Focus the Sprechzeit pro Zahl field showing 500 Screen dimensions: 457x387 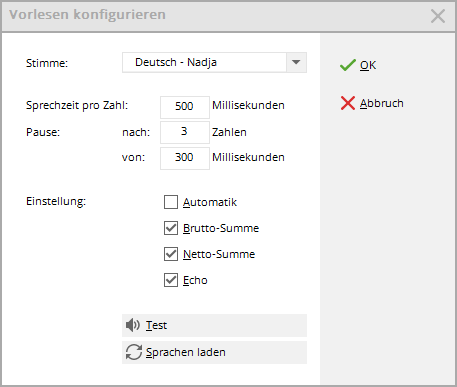pos(185,107)
